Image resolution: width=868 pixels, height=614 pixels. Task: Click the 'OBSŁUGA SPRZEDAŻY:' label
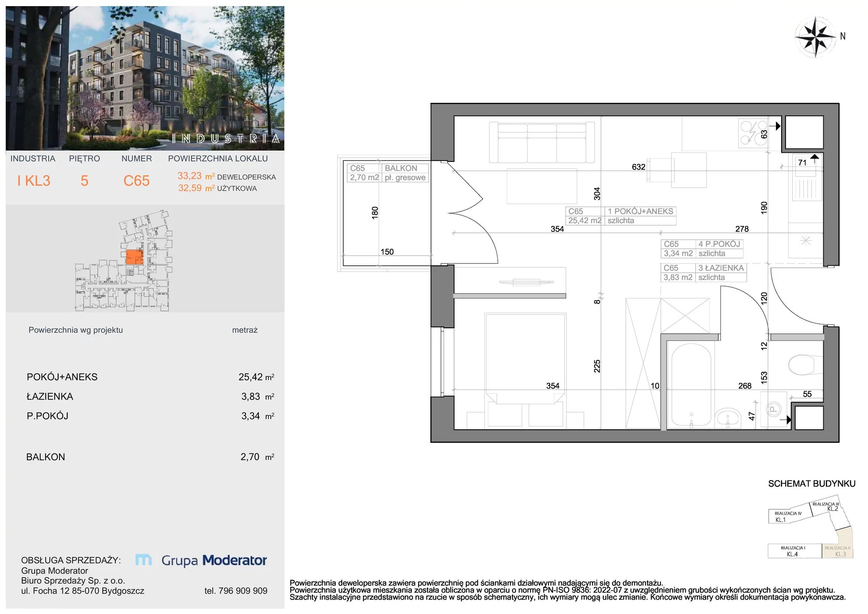coord(71,560)
